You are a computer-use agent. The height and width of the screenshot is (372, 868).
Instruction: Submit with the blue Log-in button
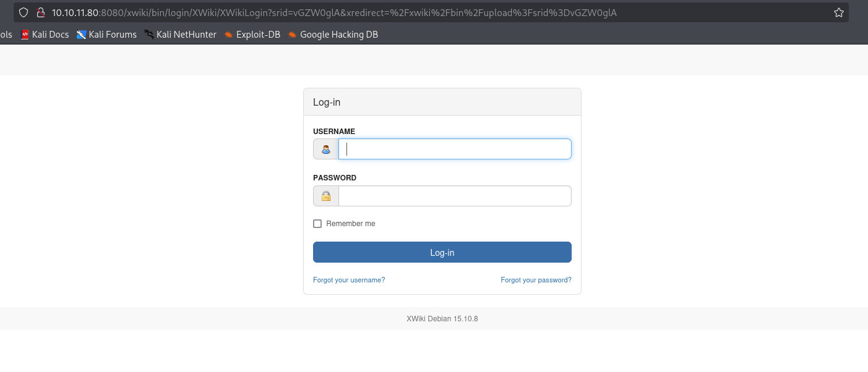[x=442, y=252]
